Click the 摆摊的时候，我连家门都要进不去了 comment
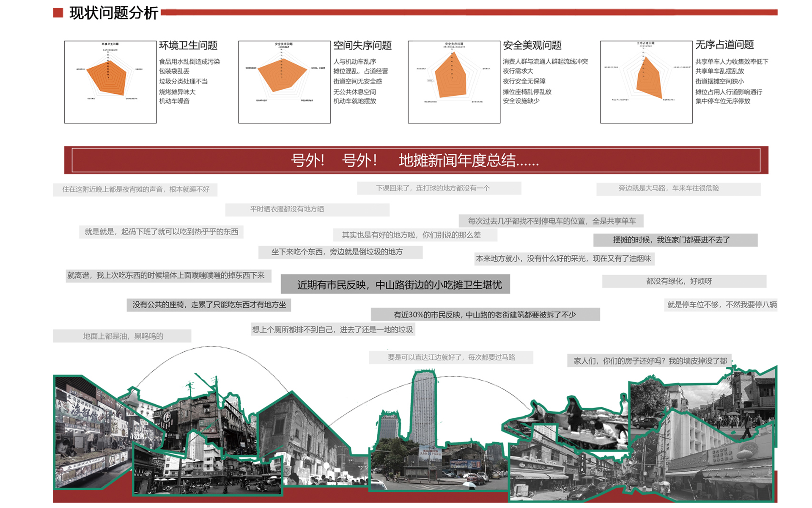812x508 pixels. (675, 240)
